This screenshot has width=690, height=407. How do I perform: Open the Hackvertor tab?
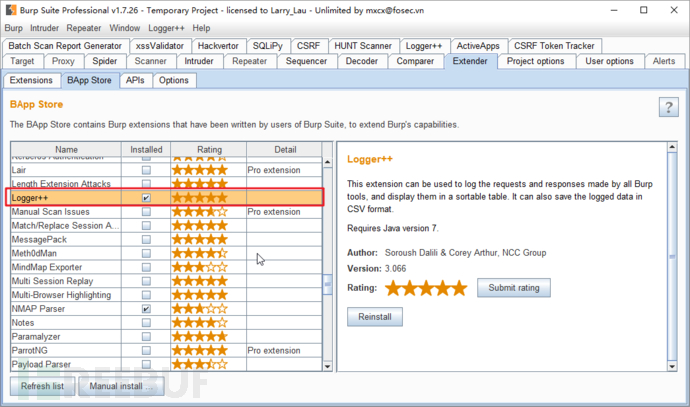[x=218, y=46]
